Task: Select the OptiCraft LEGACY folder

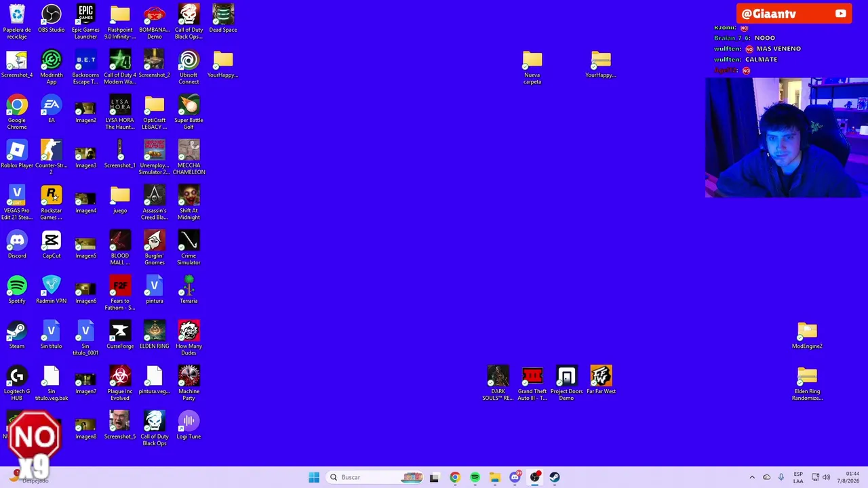Action: [x=155, y=113]
